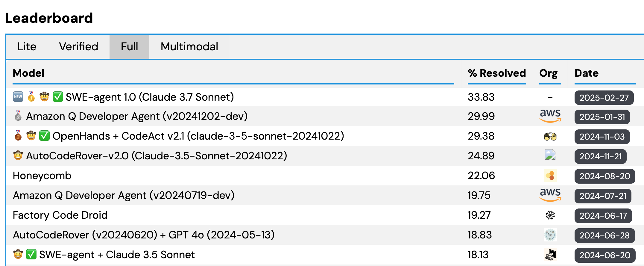This screenshot has height=266, width=644.
Task: Switch to the Lite tab
Action: point(27,47)
